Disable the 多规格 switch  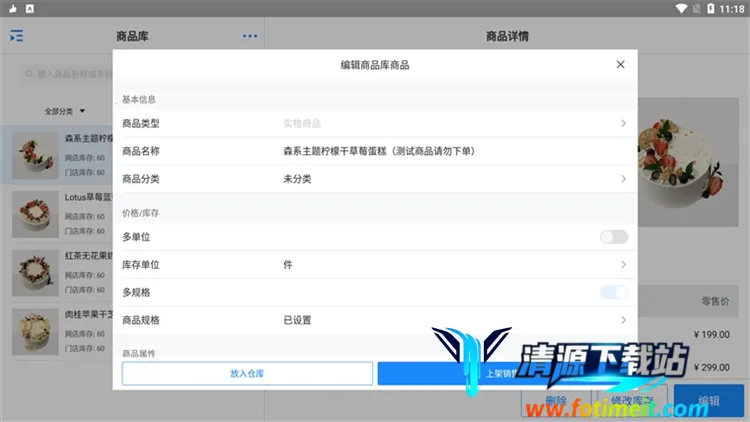point(613,292)
